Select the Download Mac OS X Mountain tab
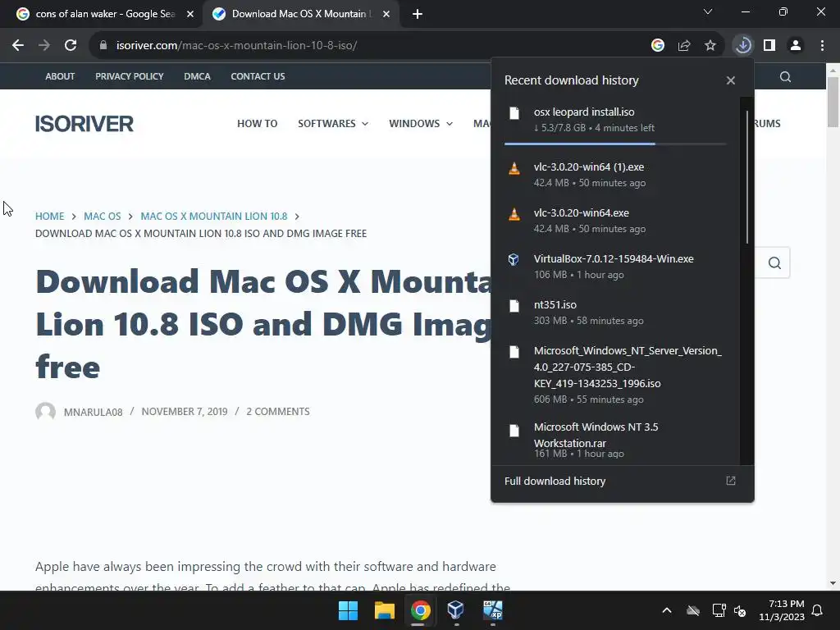Screen dimensions: 840x630 pos(300,14)
